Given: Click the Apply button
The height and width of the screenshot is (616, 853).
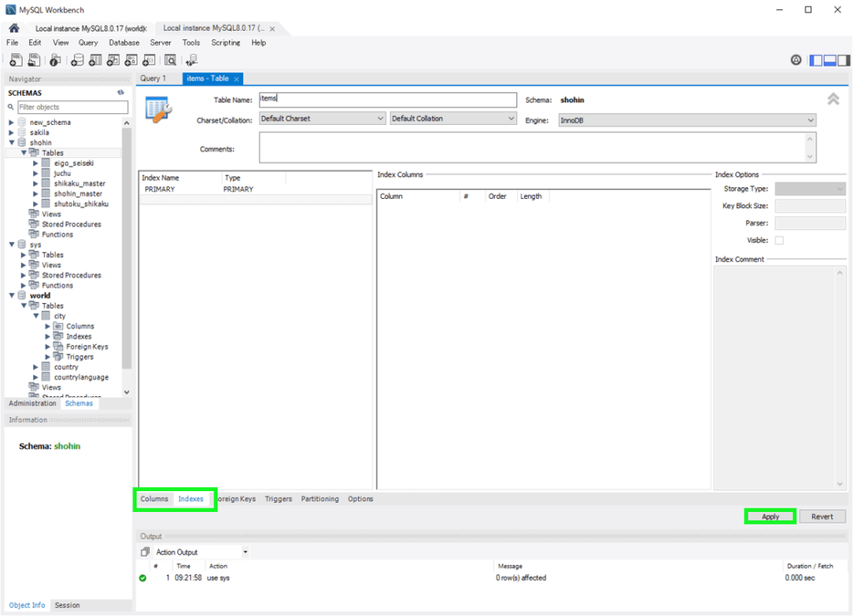Looking at the screenshot, I should [771, 516].
